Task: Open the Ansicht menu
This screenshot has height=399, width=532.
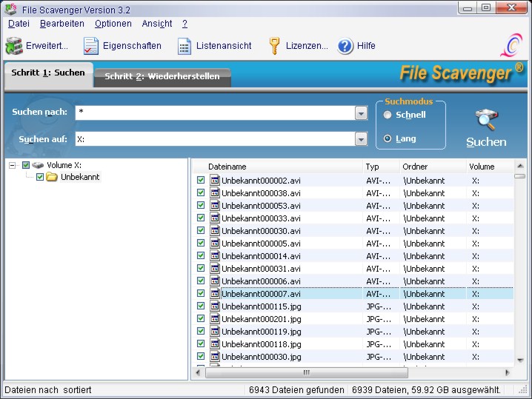Action: pos(157,24)
